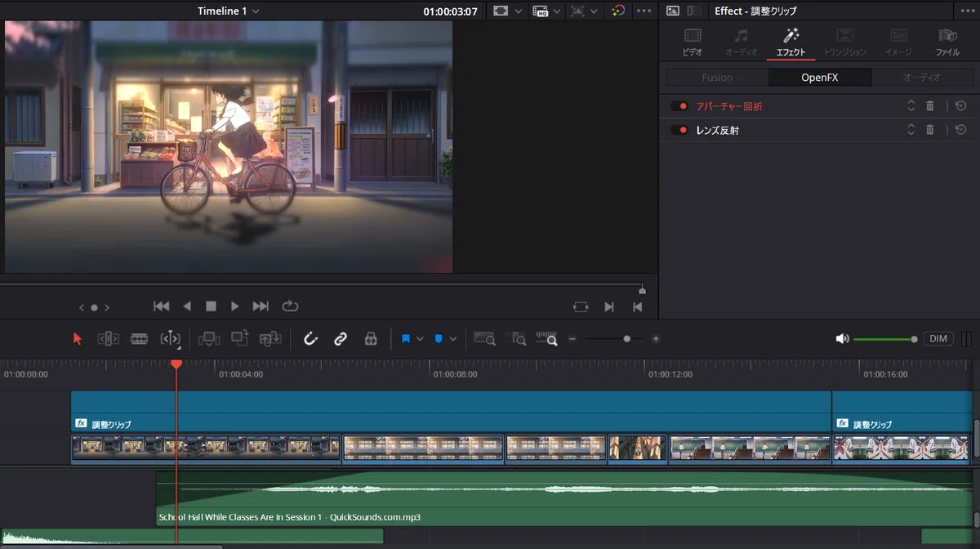Toggle loop playback
Viewport: 980px width, 549px height.
[x=290, y=306]
